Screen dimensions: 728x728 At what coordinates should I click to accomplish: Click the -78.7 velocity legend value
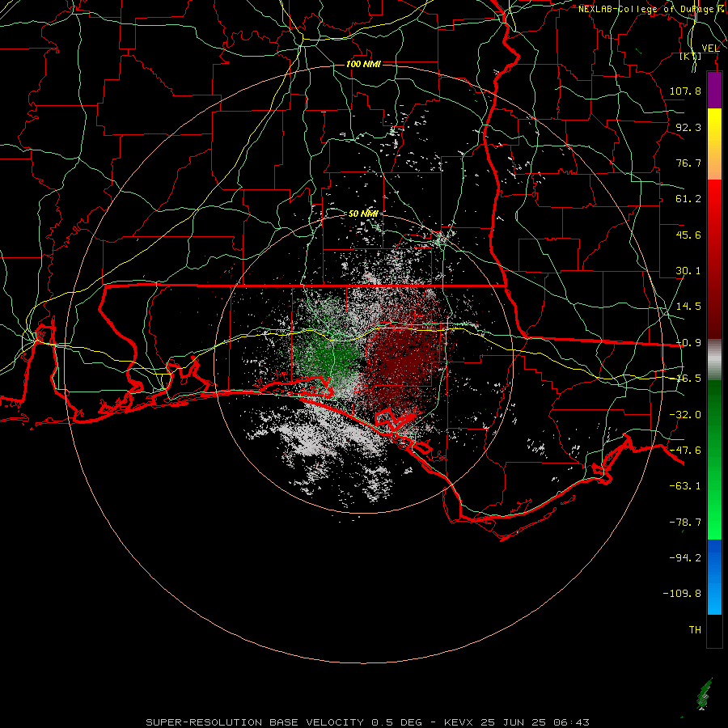click(x=685, y=523)
